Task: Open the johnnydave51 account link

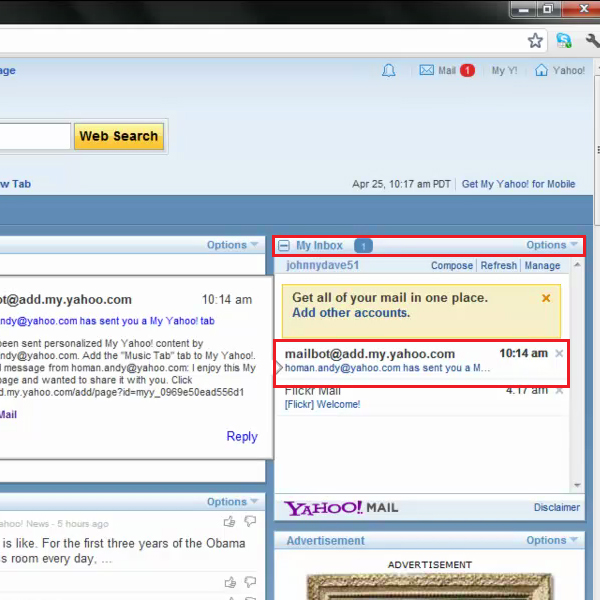Action: tap(323, 265)
